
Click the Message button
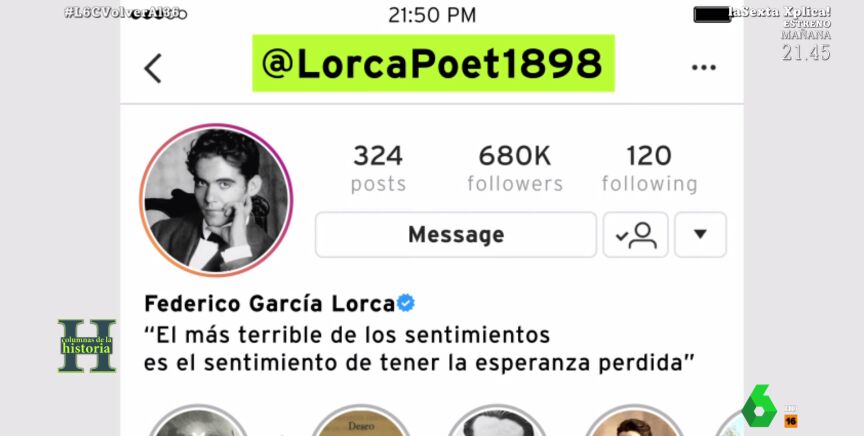[456, 235]
